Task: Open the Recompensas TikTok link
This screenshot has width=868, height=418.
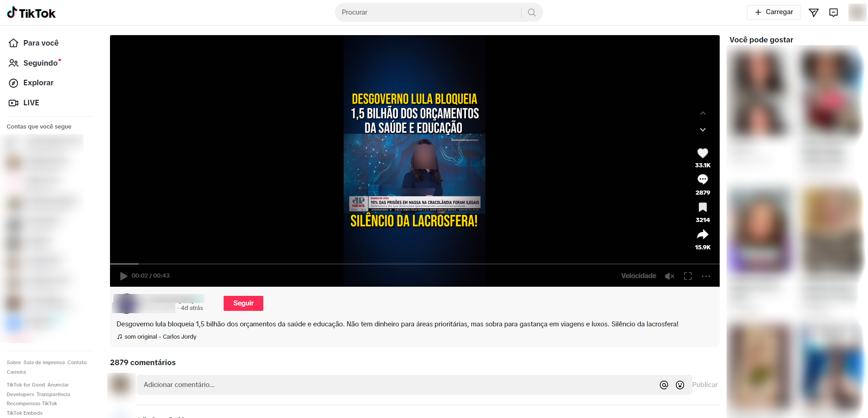Action: point(32,404)
